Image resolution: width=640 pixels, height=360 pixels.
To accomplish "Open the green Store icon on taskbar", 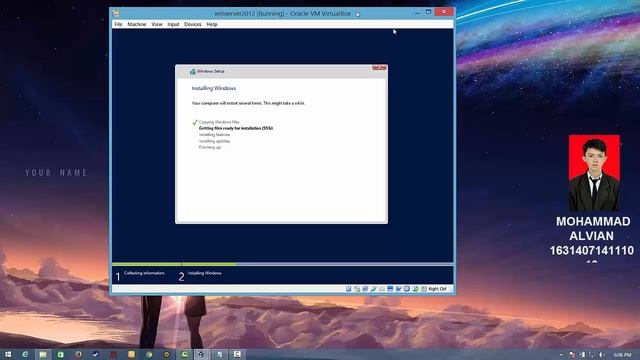I will tap(60, 355).
